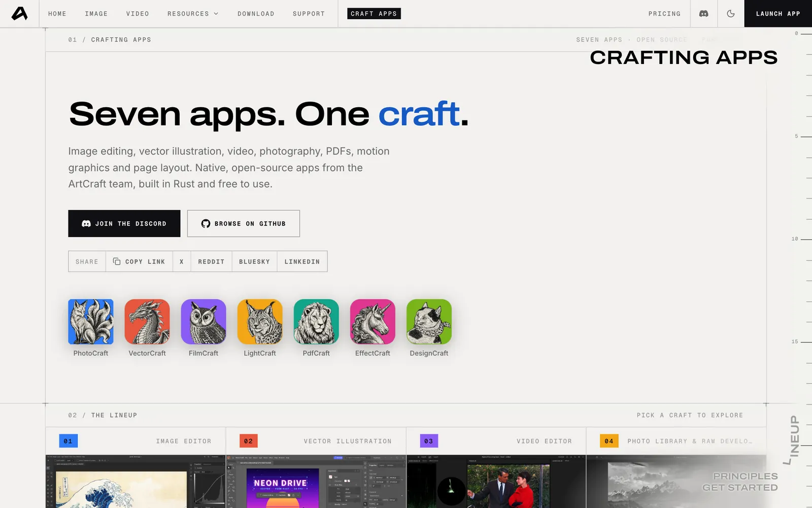
Task: Click the ArtCraft logo icon
Action: 19,13
